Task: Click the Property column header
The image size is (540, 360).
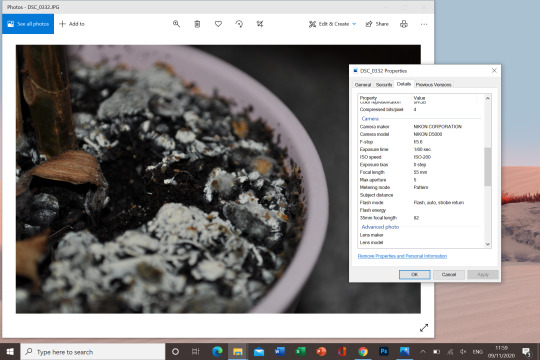Action: [x=368, y=98]
